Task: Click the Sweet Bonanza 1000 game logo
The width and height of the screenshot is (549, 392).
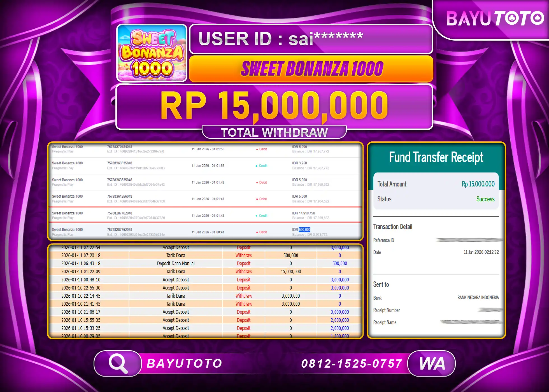Action: point(152,53)
